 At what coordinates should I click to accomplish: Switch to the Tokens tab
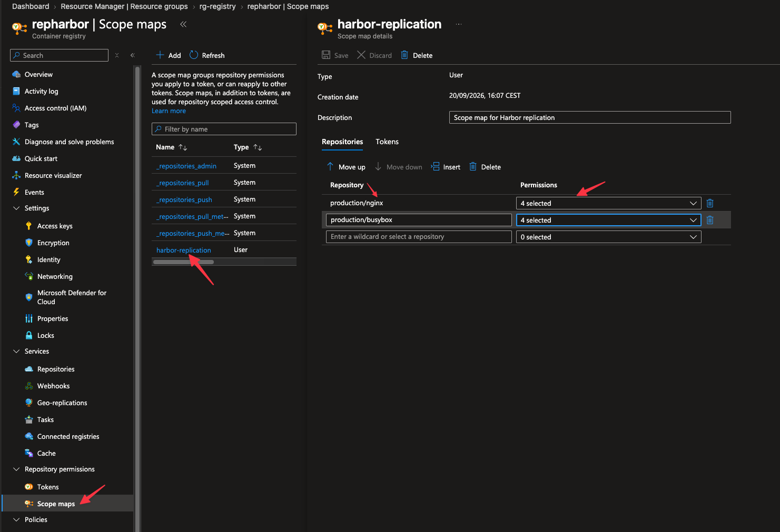pyautogui.click(x=387, y=142)
